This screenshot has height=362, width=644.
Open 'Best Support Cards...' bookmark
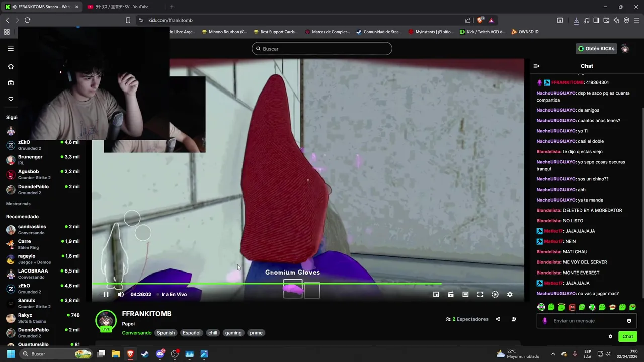tap(275, 32)
